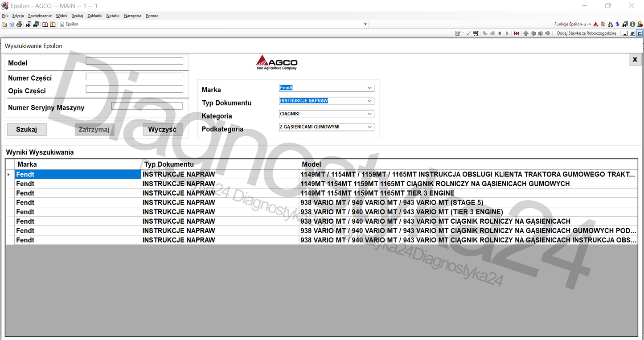Click the Numer Części input field
The width and height of the screenshot is (644, 340).
click(135, 76)
